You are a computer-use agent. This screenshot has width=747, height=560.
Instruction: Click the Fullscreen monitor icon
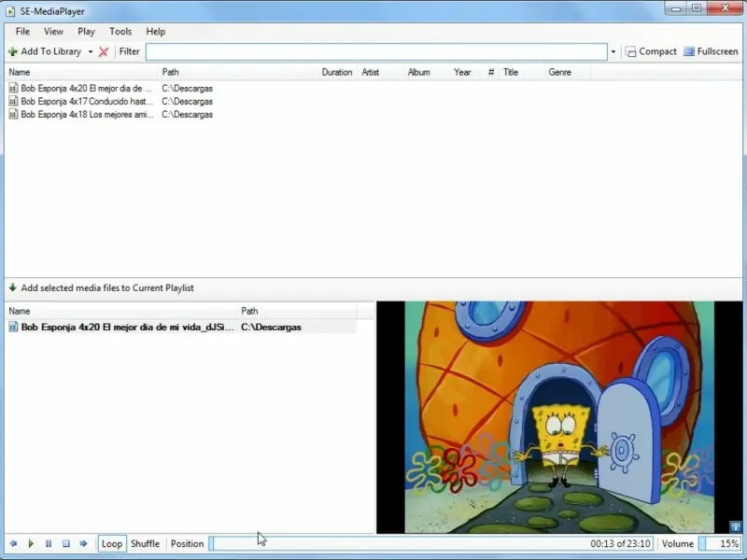click(689, 51)
